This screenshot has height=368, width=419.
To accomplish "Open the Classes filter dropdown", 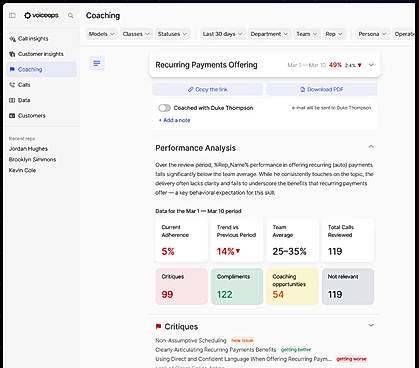I will pyautogui.click(x=136, y=34).
